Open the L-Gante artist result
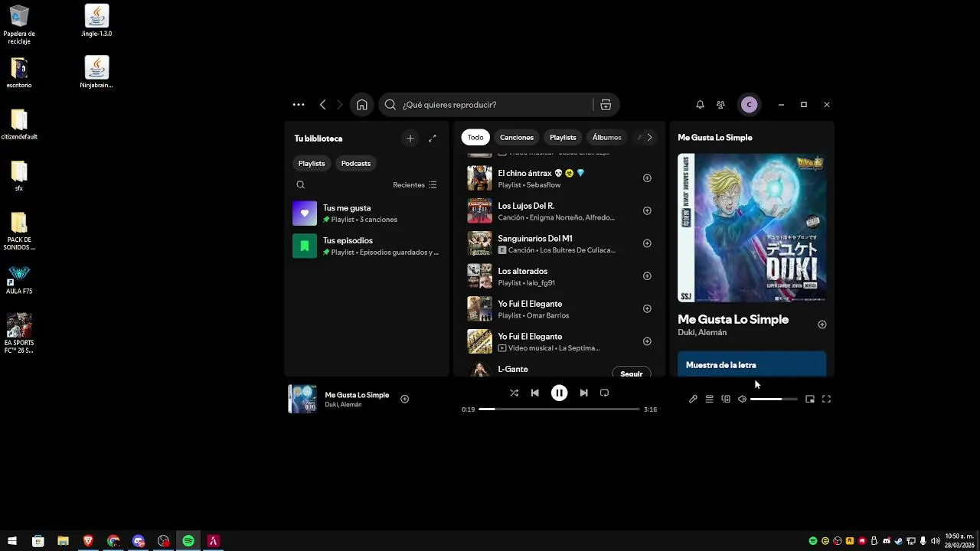980x551 pixels. tap(560, 369)
